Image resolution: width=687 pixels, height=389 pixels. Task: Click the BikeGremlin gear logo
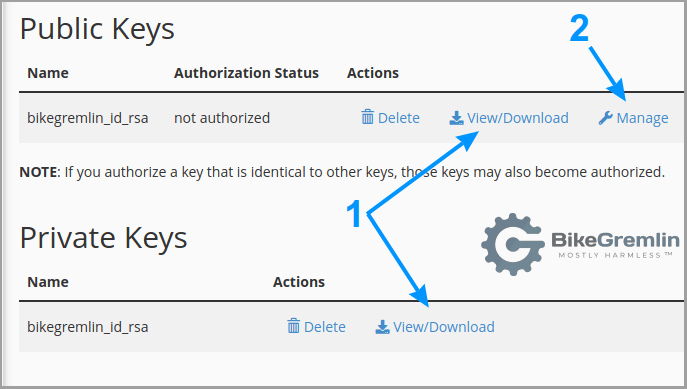coord(512,244)
